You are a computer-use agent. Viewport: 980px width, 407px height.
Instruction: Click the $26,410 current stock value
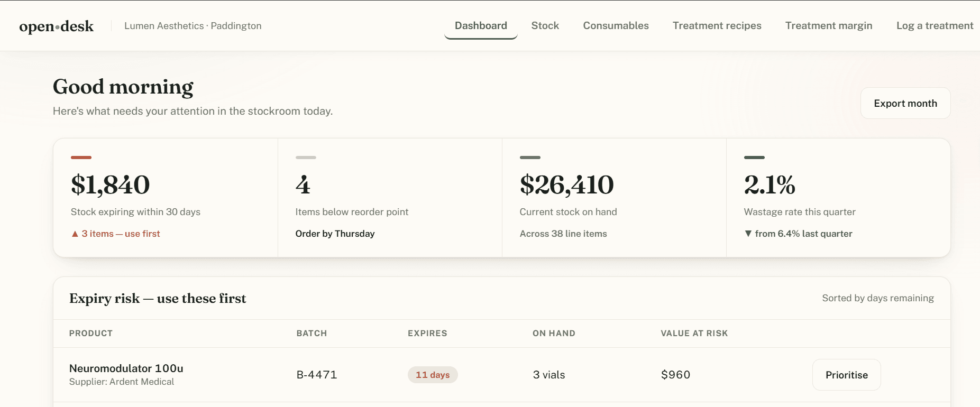(566, 184)
